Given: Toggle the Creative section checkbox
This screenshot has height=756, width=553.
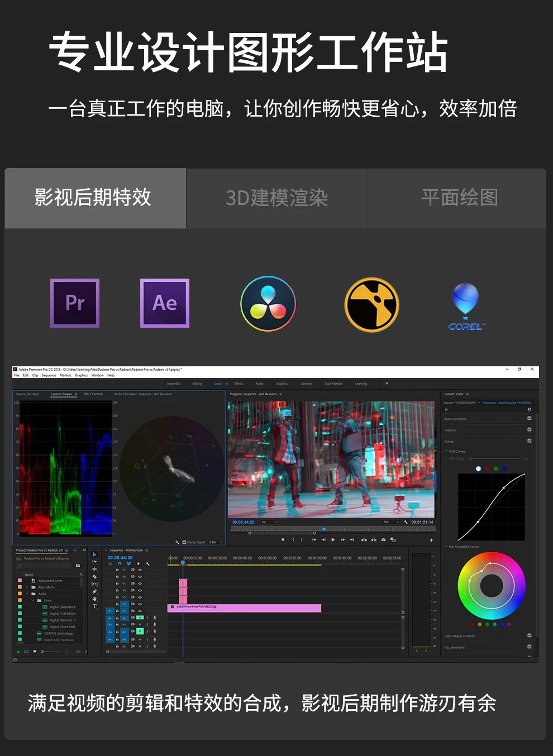Looking at the screenshot, I should click(529, 429).
